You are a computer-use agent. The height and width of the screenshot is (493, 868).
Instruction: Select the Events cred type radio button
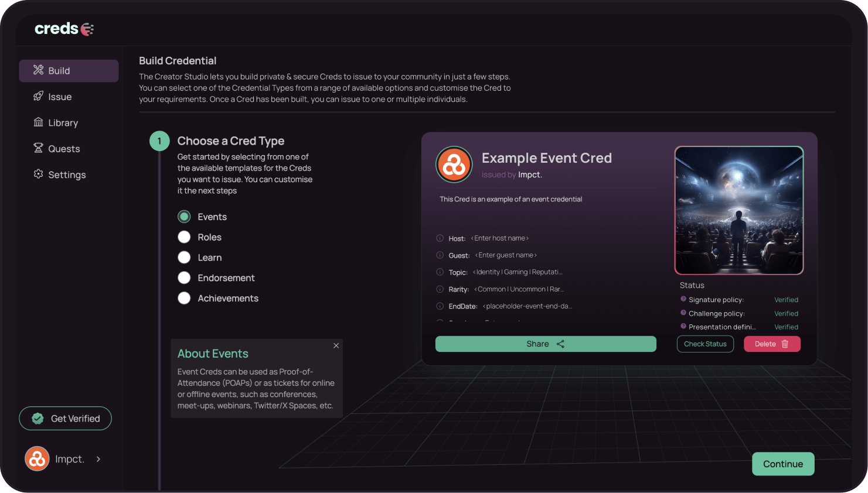(x=184, y=217)
